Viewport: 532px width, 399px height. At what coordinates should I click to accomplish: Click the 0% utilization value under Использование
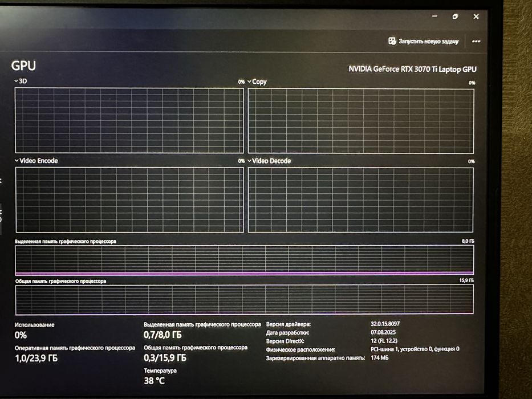tap(21, 335)
